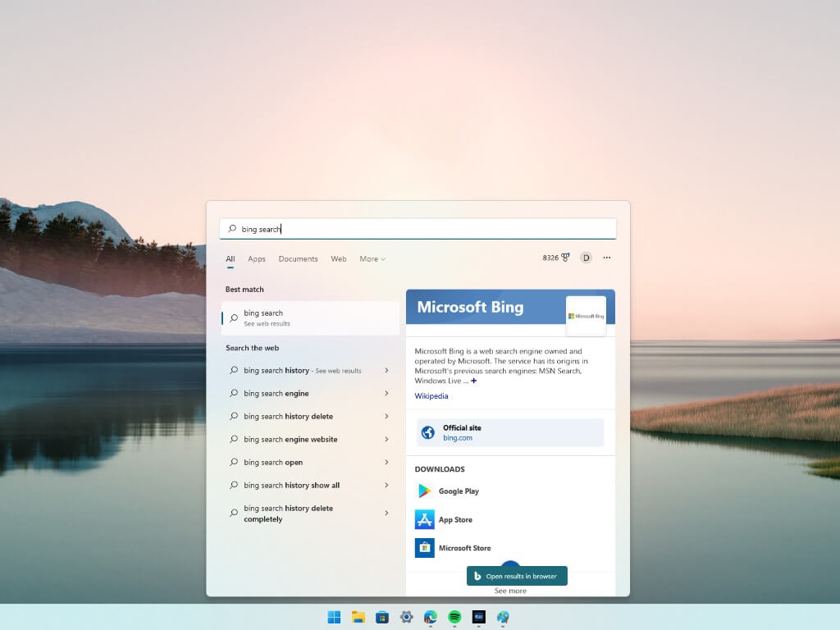Image resolution: width=840 pixels, height=630 pixels.
Task: Switch to the Web filter tab
Action: 339,259
